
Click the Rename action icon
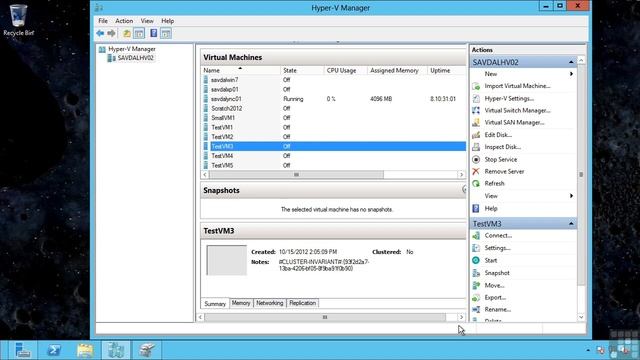(x=476, y=309)
